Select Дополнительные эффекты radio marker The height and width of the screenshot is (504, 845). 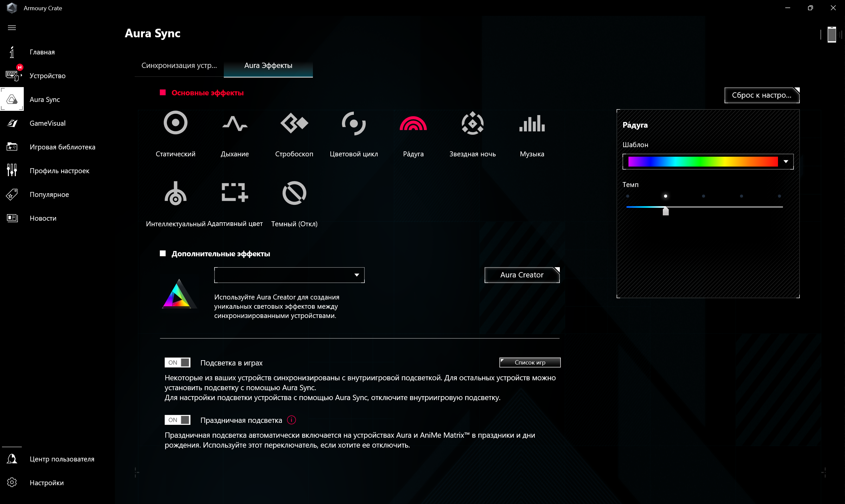[x=163, y=254]
